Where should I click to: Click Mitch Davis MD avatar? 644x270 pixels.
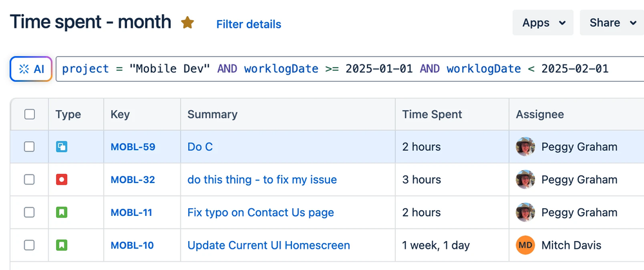pos(525,245)
